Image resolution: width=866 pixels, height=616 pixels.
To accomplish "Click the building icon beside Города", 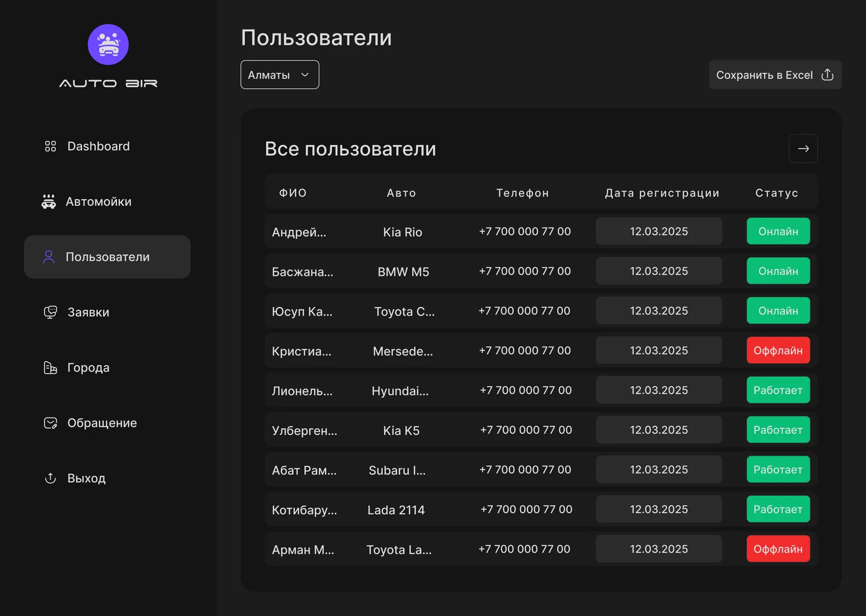I will [50, 368].
